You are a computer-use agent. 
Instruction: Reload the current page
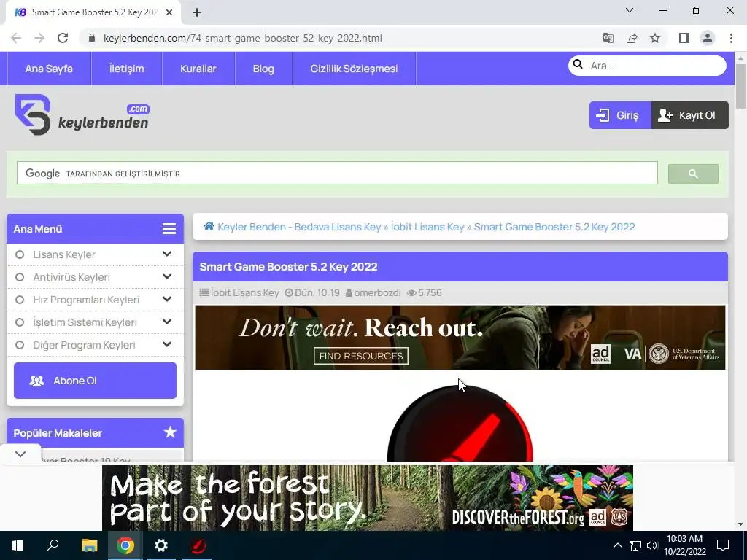point(63,38)
